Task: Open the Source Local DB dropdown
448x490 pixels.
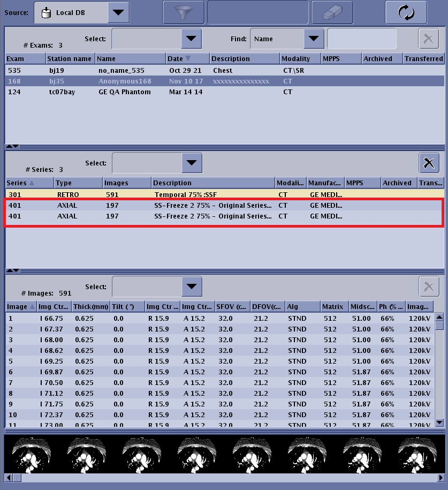Action: 118,12
